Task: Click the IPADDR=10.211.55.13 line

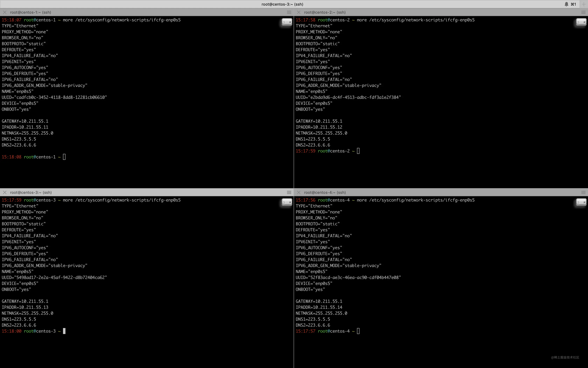Action: 25,307
